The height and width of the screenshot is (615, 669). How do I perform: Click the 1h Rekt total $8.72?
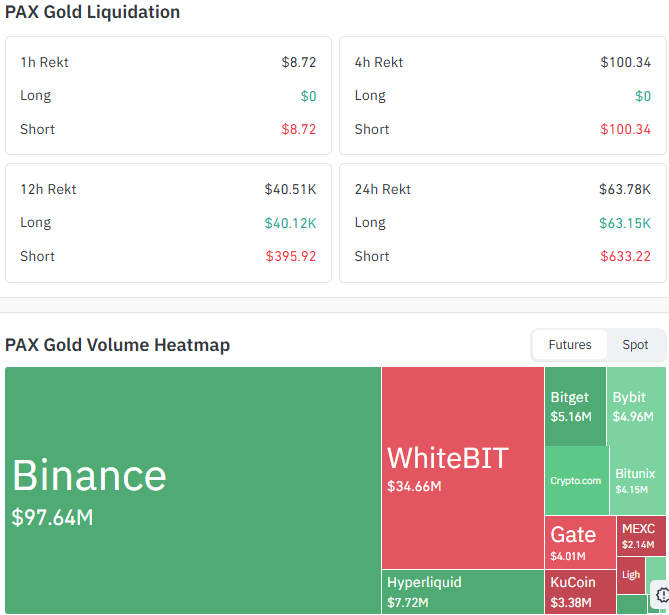tap(299, 62)
